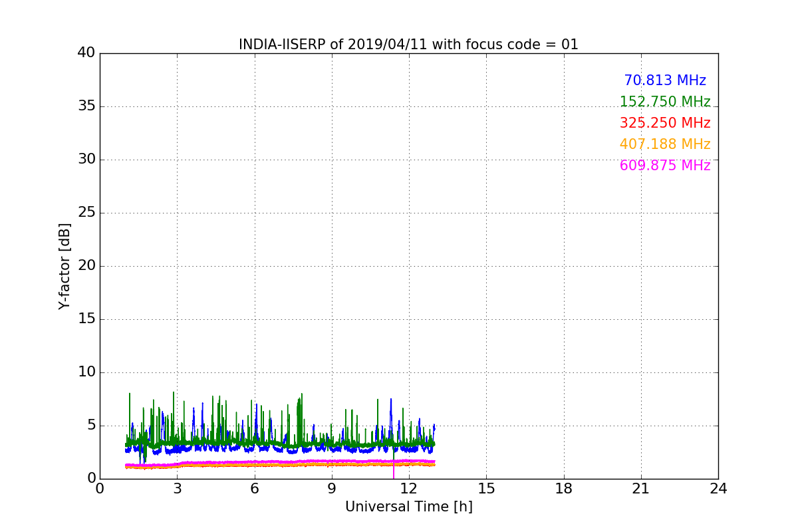
Task: Click y-axis tick label 20
Action: (86, 266)
